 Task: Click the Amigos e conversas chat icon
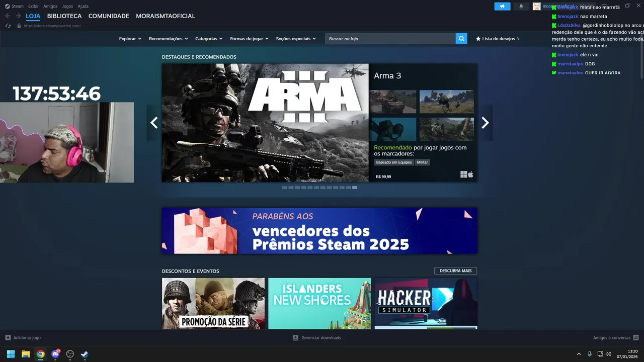636,338
